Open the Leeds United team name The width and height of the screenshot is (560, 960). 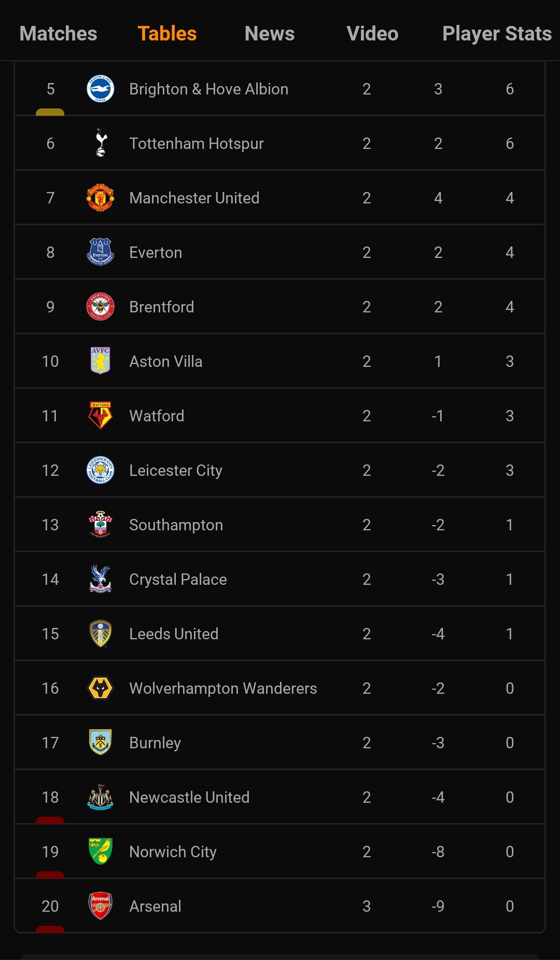point(174,634)
